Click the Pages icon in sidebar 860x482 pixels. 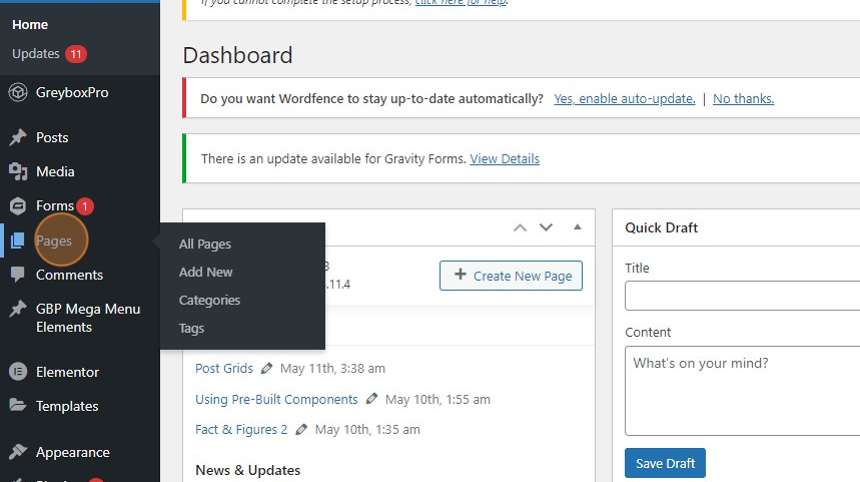(x=18, y=241)
